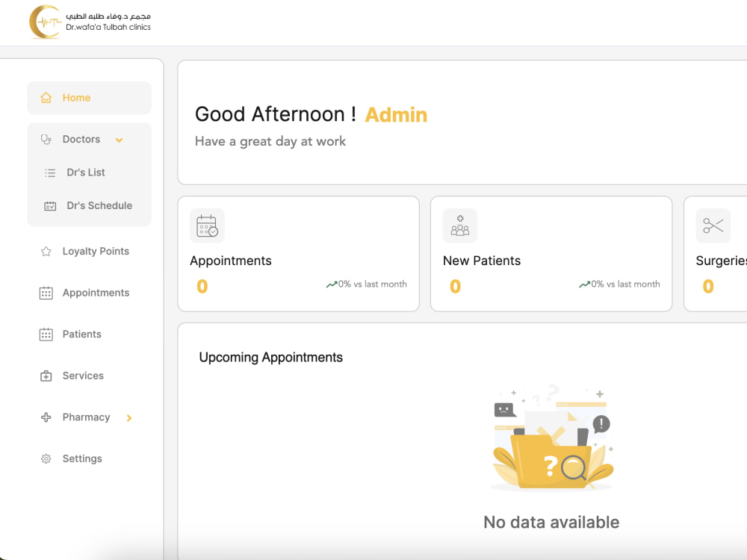Click the New Patients card title
The image size is (747, 560).
pos(482,261)
